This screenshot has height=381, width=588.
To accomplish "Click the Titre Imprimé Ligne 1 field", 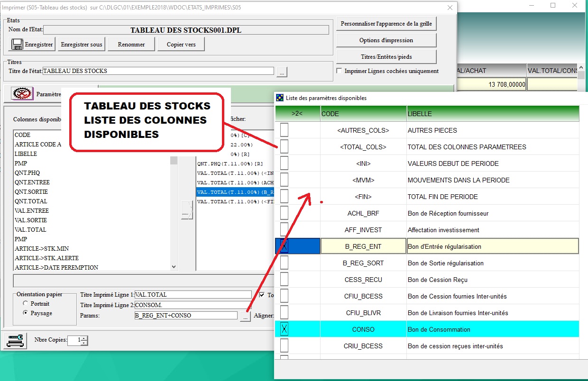I will click(x=193, y=295).
